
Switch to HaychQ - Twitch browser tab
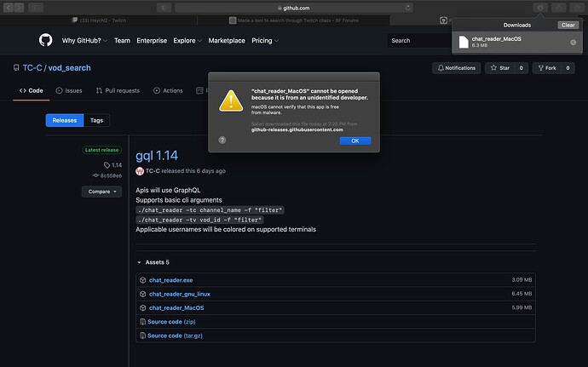tap(99, 20)
